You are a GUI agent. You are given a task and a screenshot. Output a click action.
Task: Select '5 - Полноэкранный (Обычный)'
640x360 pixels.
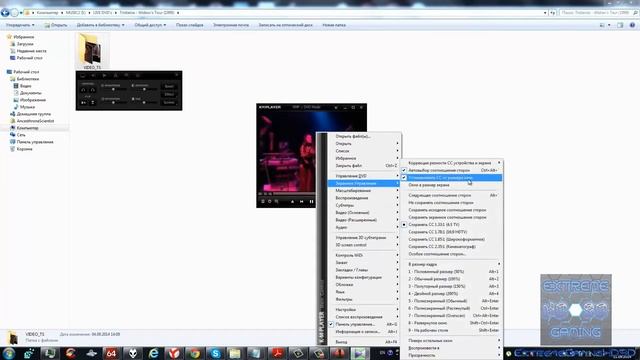point(452,301)
